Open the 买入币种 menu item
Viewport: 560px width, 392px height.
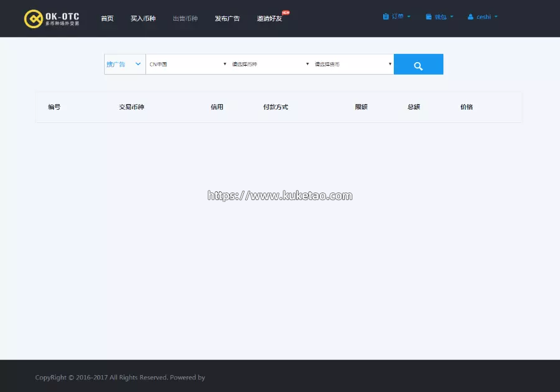click(x=143, y=19)
